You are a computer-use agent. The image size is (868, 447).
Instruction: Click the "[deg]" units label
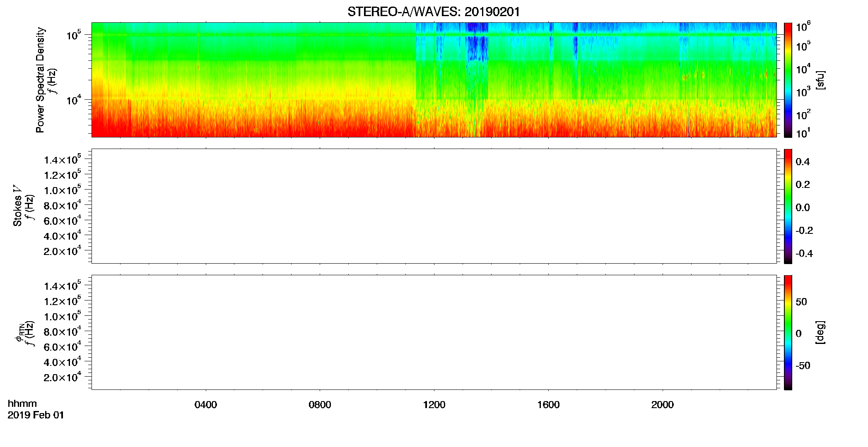pos(820,332)
